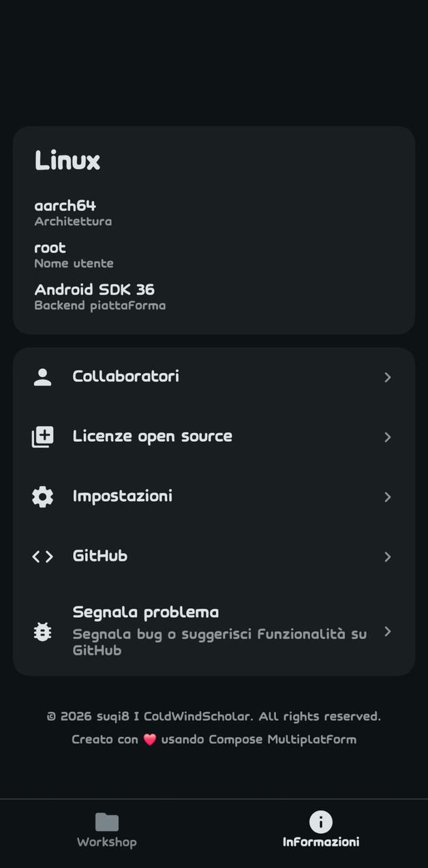Click the chevron next to Impostazioni
This screenshot has width=428, height=868.
[387, 497]
